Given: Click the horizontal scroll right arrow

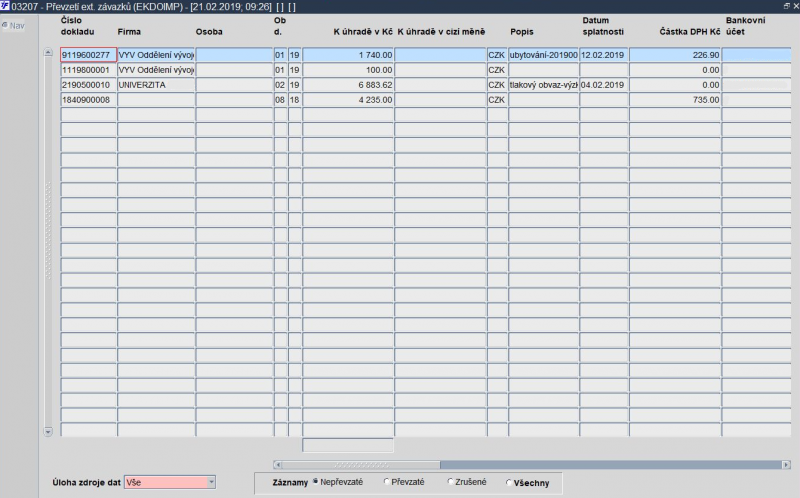Looking at the screenshot, I should pyautogui.click(x=786, y=465).
